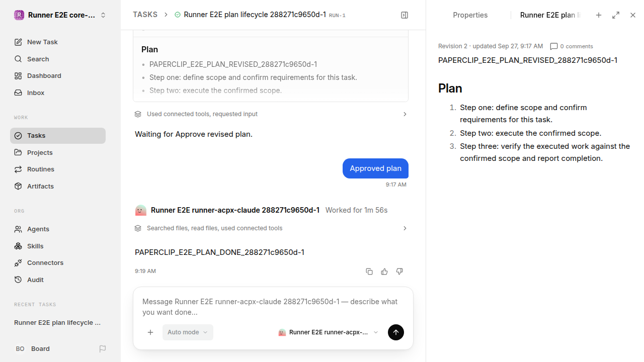Open the 0 comments link

[572, 46]
